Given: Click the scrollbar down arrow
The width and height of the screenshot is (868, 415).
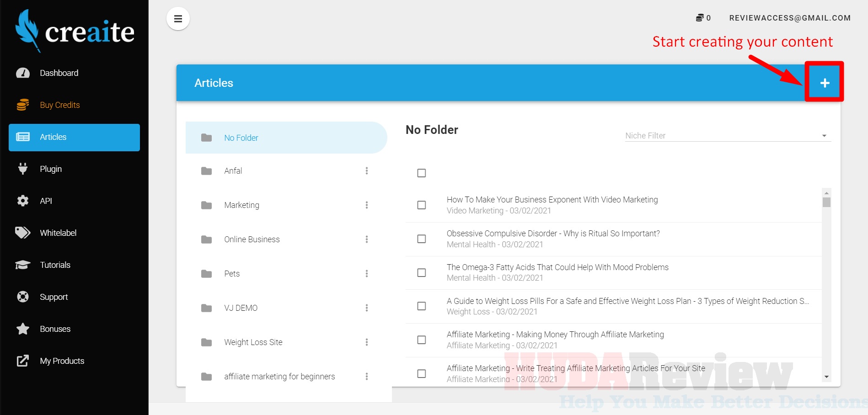Looking at the screenshot, I should pyautogui.click(x=826, y=377).
